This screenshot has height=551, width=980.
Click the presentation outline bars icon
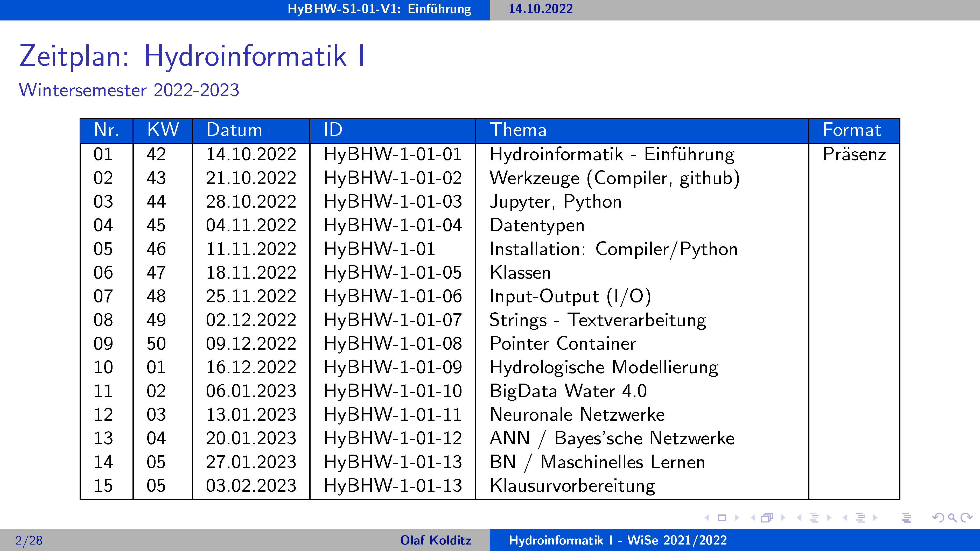[x=907, y=518]
